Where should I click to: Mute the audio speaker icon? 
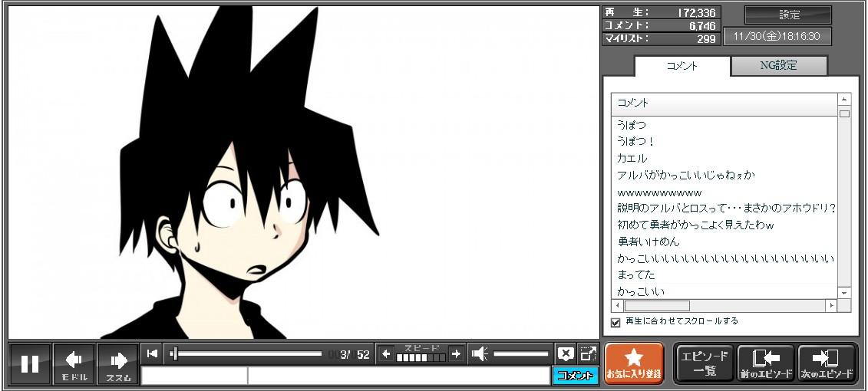coord(479,353)
